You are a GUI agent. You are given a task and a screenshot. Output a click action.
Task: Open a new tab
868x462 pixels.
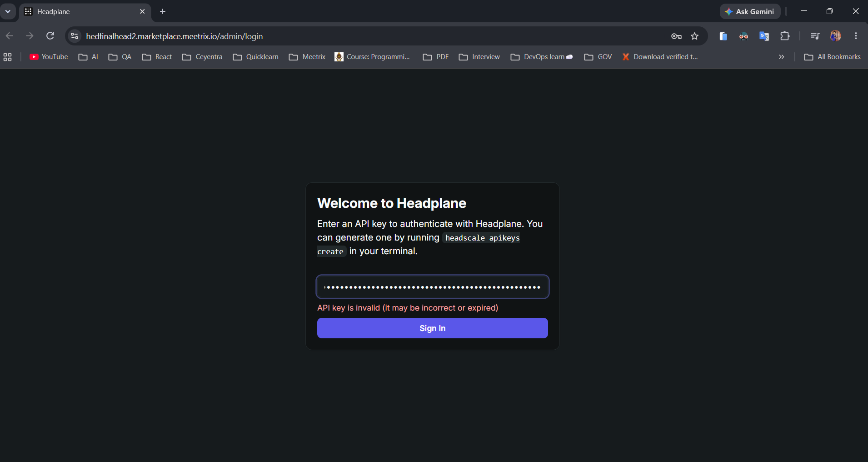pos(163,11)
